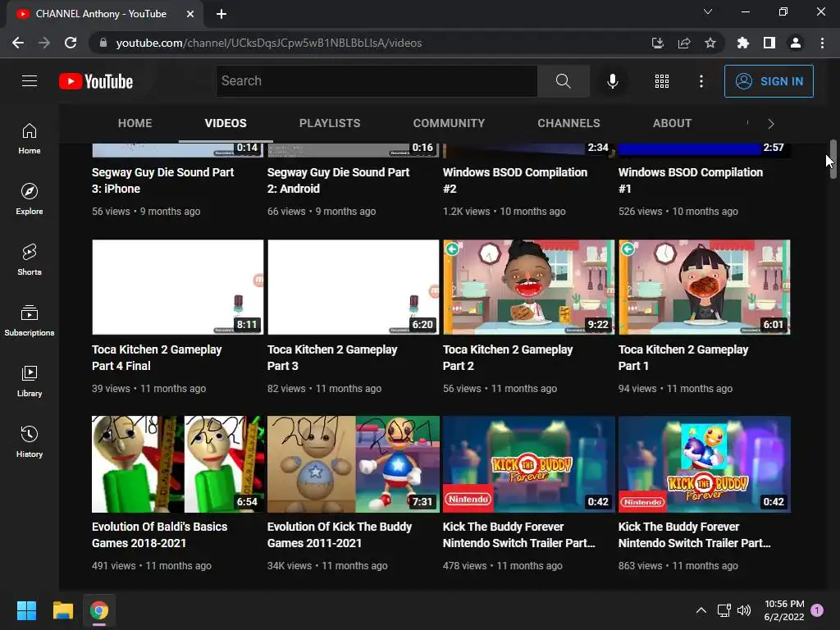Open Kick The Buddy 7:31 thumbnail

coord(354,464)
